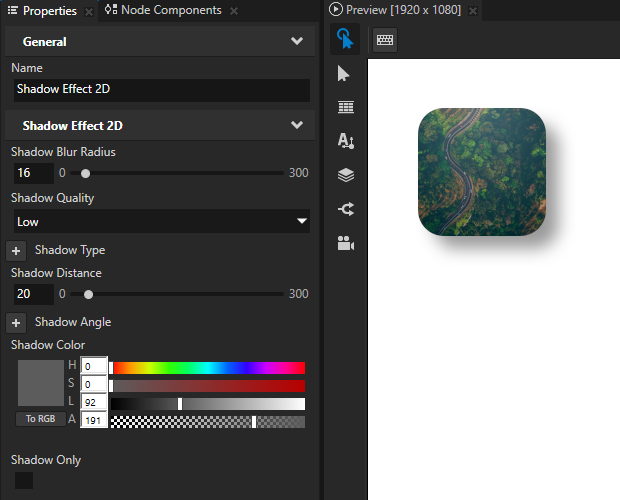Toggle the Shadow Only checkbox
Screen dimensions: 620x500
[x=24, y=480]
